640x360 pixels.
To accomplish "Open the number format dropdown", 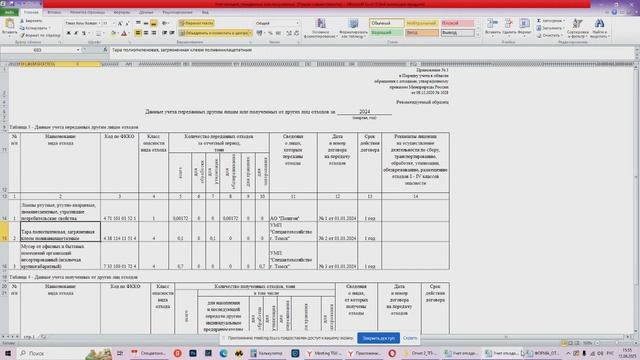I will pos(297,23).
